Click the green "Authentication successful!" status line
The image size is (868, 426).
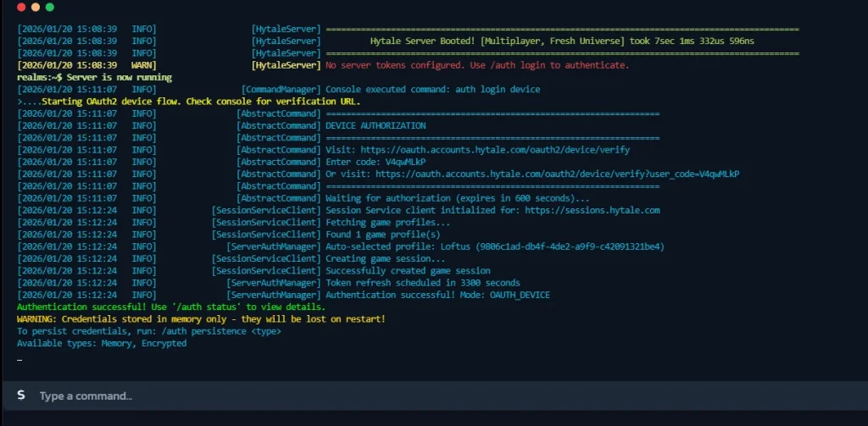click(x=170, y=307)
